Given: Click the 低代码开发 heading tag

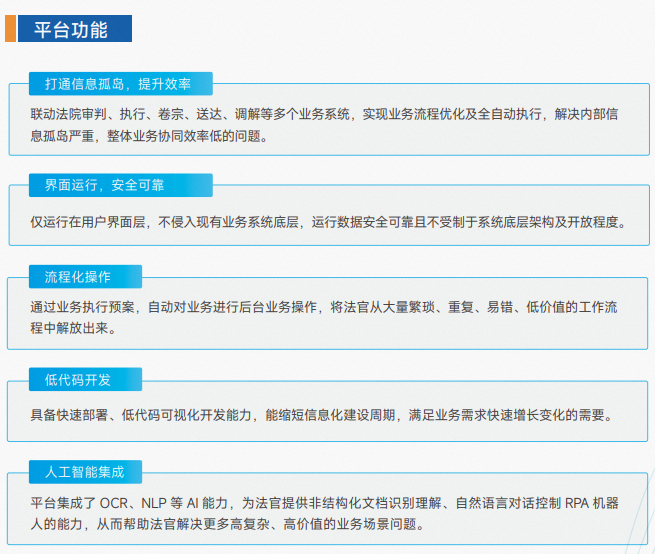Looking at the screenshot, I should (77, 379).
